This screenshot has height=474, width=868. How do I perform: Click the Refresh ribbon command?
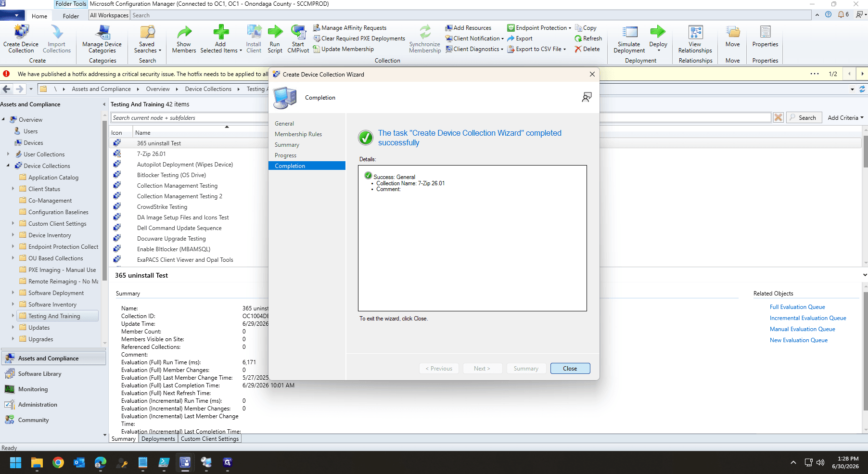[588, 38]
